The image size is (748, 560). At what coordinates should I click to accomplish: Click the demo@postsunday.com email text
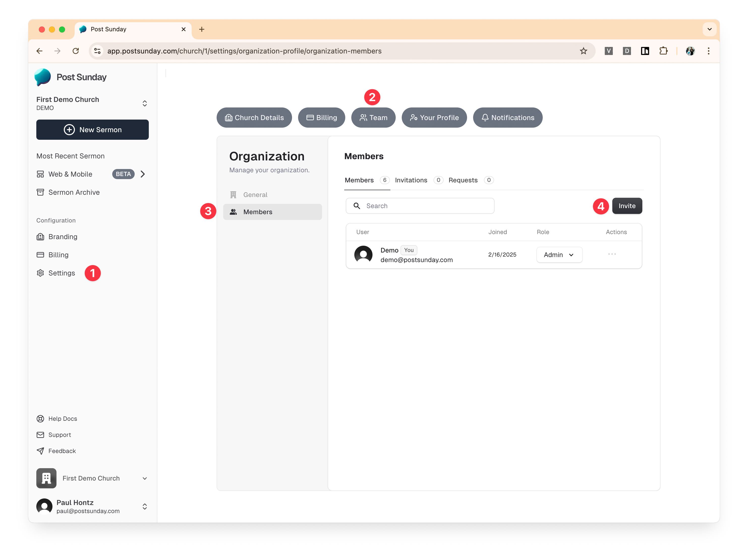(417, 260)
